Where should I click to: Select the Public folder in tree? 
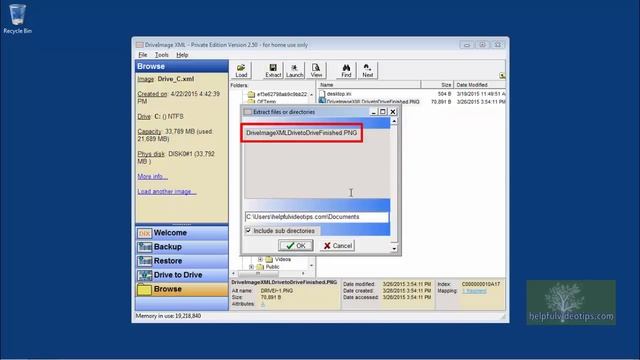pos(272,267)
